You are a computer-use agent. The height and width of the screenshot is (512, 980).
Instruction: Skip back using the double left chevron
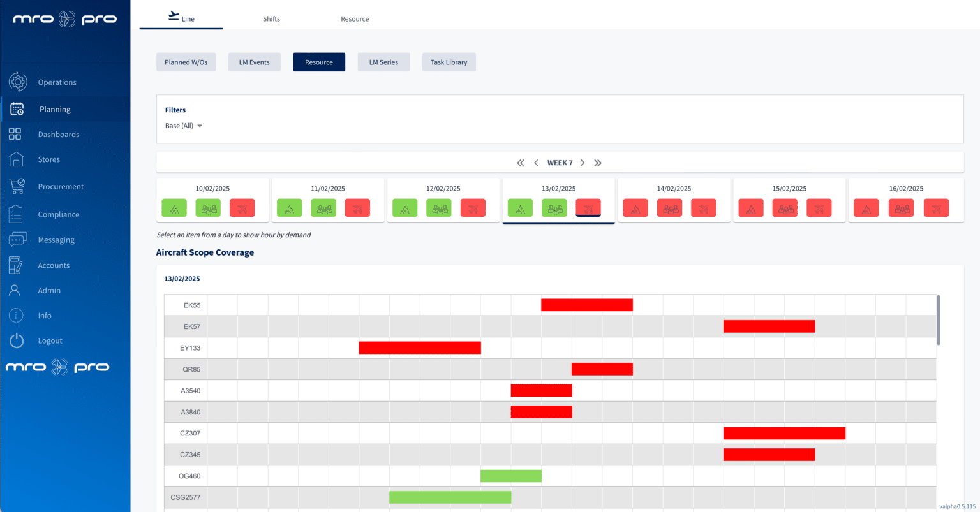(521, 163)
